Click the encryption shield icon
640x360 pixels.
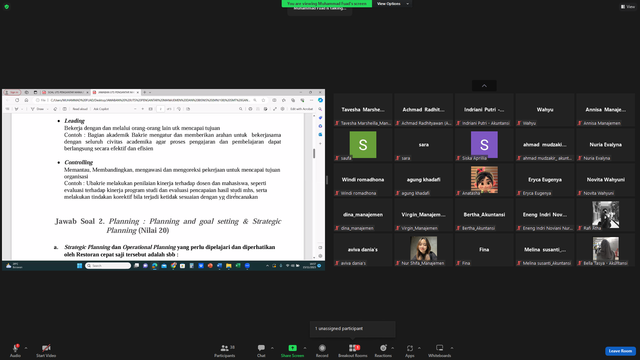[x=7, y=7]
